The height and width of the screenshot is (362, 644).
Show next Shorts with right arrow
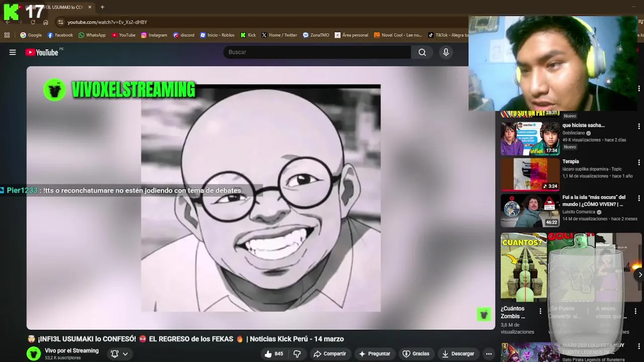click(639, 275)
